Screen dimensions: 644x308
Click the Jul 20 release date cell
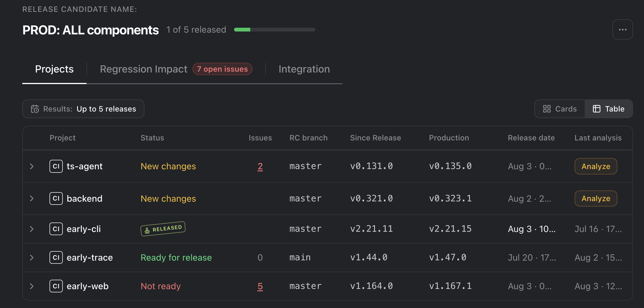point(532,257)
